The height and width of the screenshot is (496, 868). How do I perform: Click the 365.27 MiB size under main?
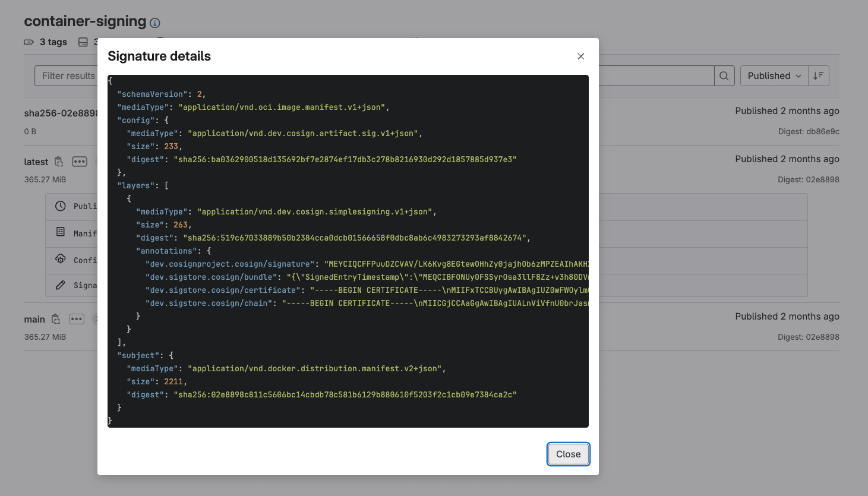pos(45,337)
